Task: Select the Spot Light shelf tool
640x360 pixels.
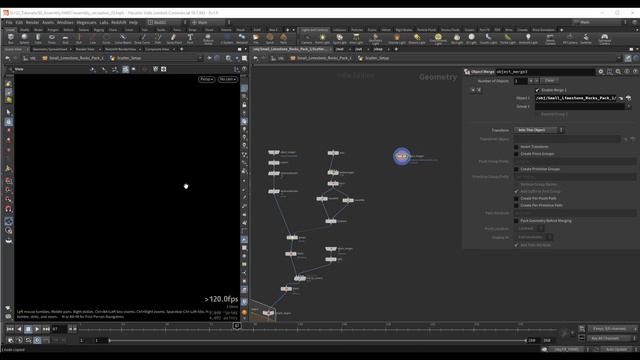Action: click(x=339, y=39)
